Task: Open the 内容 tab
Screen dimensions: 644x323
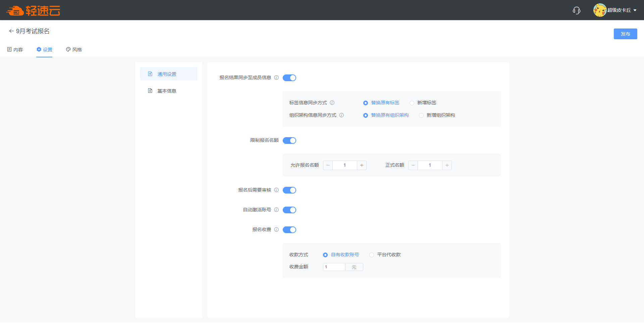Action: click(x=15, y=50)
